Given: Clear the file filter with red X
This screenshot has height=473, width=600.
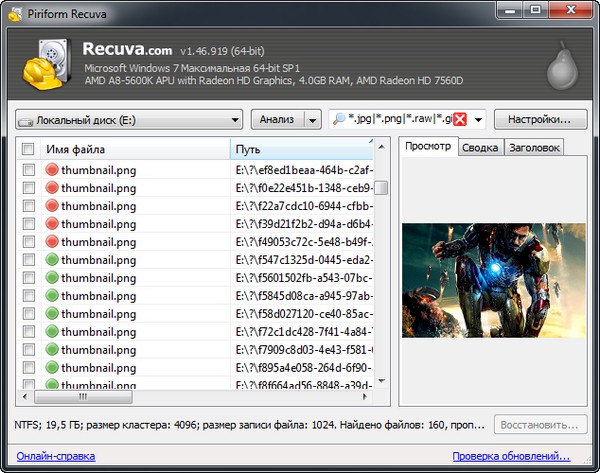Looking at the screenshot, I should tap(460, 119).
